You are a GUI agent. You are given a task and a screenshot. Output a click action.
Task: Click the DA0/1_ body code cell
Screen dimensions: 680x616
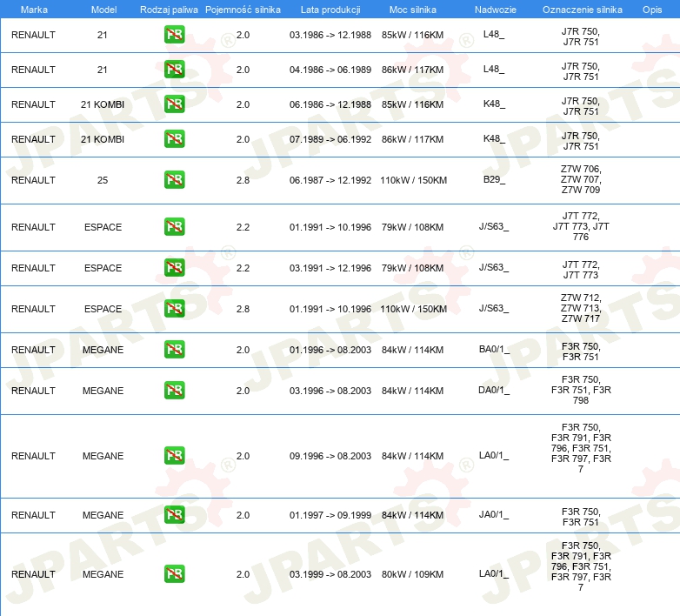coord(494,390)
